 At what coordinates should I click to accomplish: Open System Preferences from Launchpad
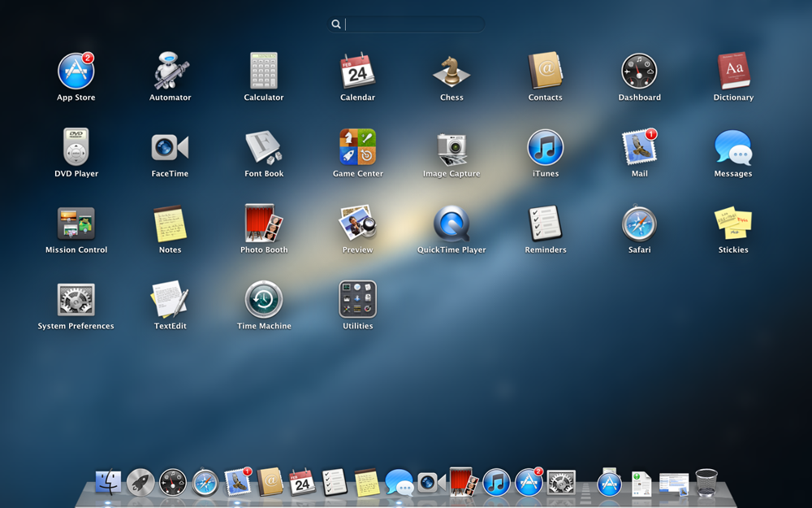point(76,297)
